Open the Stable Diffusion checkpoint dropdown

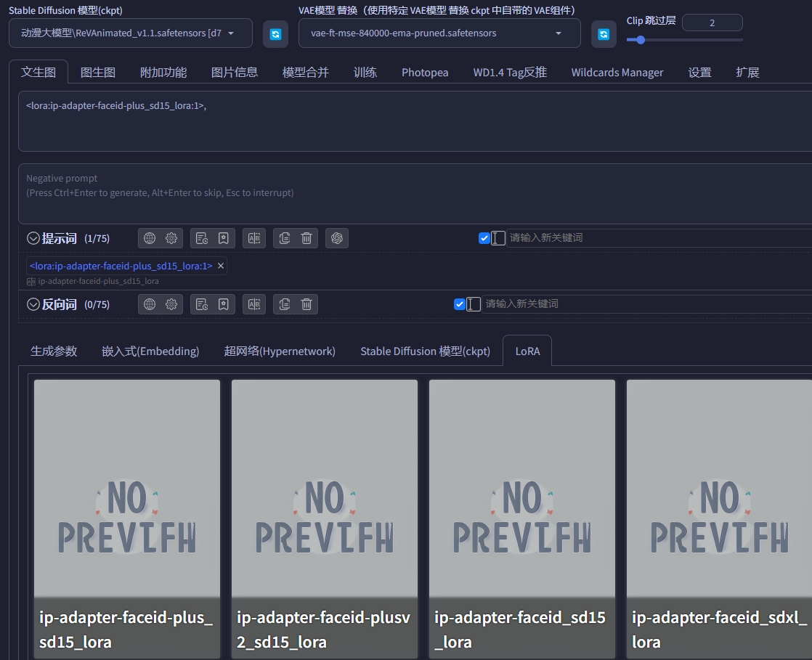[131, 33]
